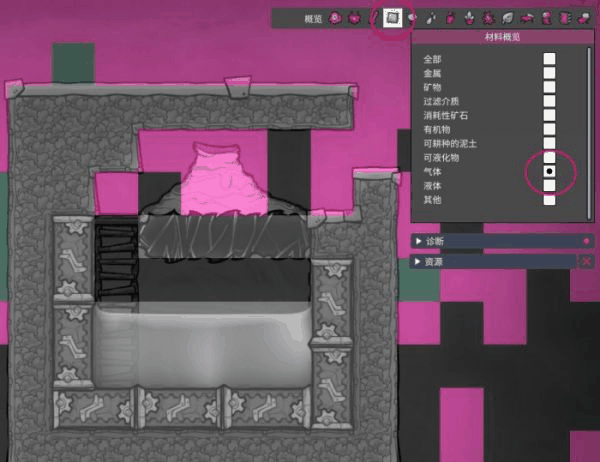Click the 材料概览 panel scrollbar
600x462 pixels.
(x=588, y=120)
